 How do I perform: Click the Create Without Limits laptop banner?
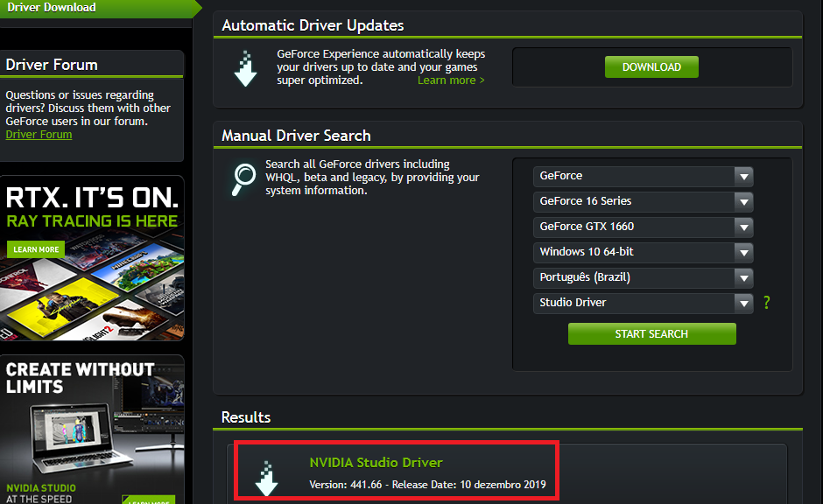click(92, 430)
